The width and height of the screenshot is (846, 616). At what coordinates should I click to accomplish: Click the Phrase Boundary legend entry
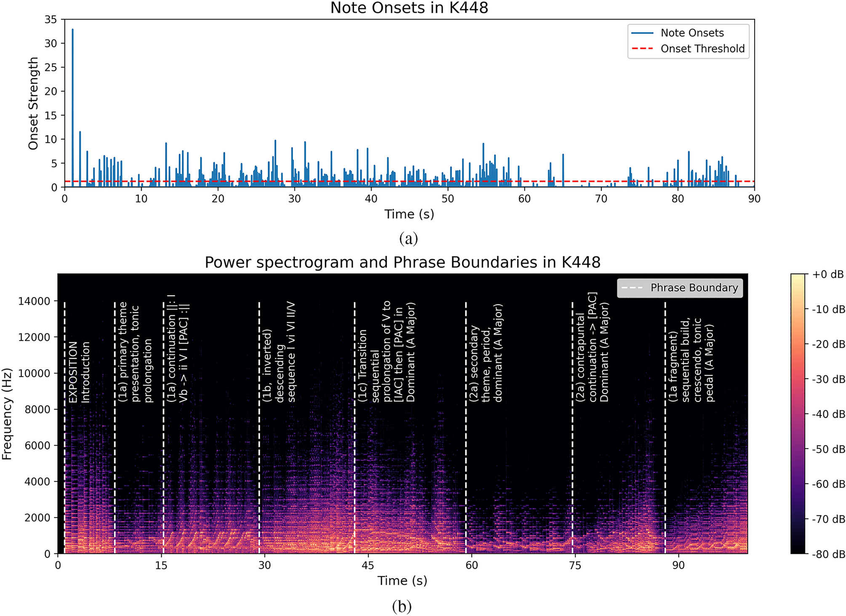pyautogui.click(x=694, y=288)
